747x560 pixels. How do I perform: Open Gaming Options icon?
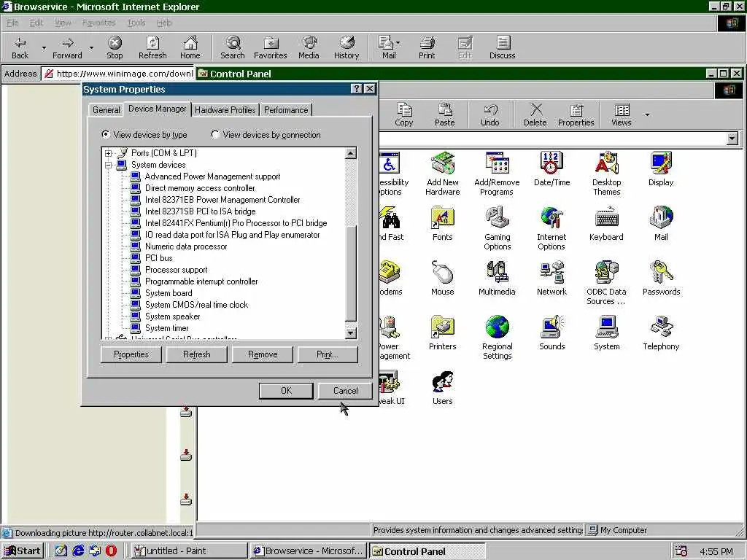[x=497, y=228]
